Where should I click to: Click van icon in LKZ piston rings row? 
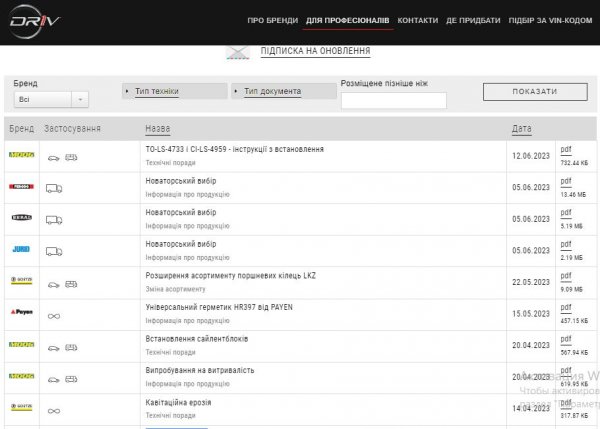click(x=71, y=284)
